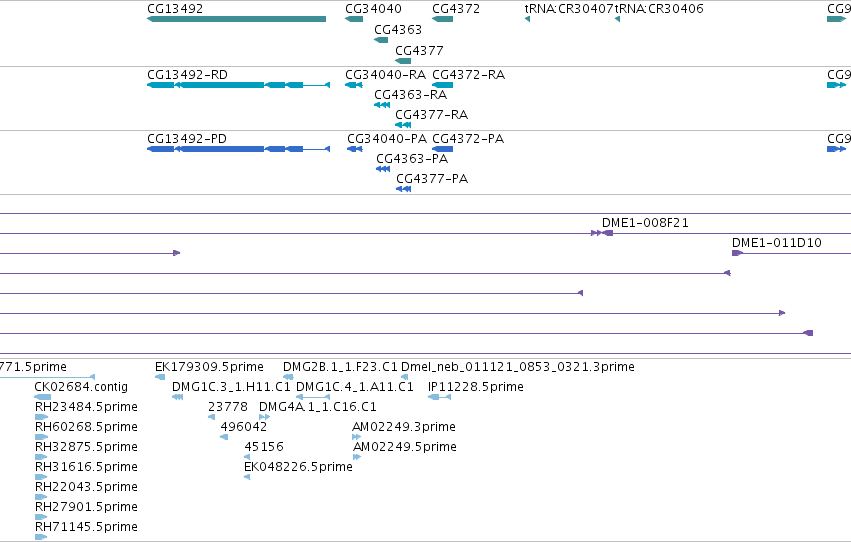Select the CG4377 gene feature
The image size is (851, 542).
(403, 61)
